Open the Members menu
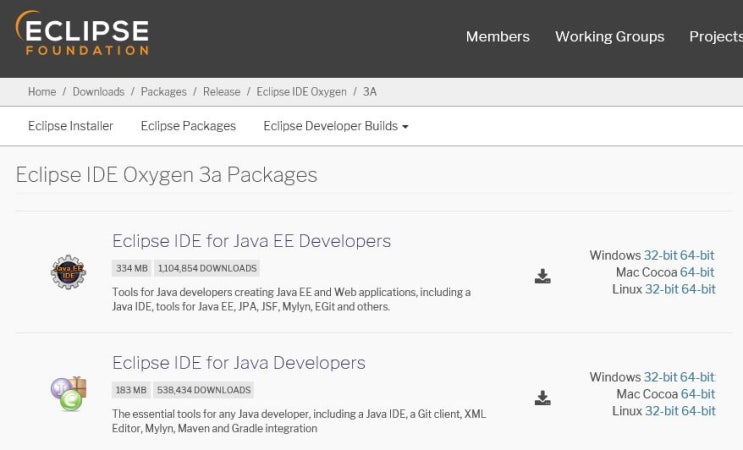The height and width of the screenshot is (450, 743). (497, 37)
